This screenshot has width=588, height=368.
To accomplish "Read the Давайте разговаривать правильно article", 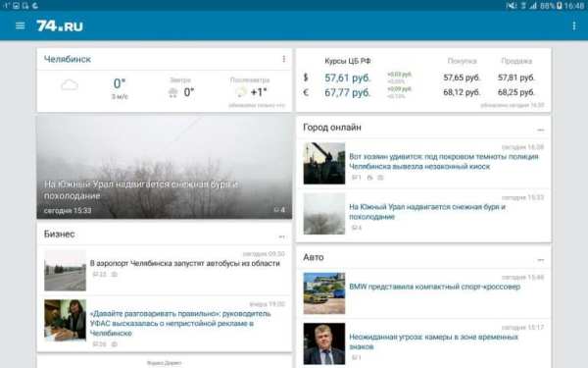I will coord(180,323).
